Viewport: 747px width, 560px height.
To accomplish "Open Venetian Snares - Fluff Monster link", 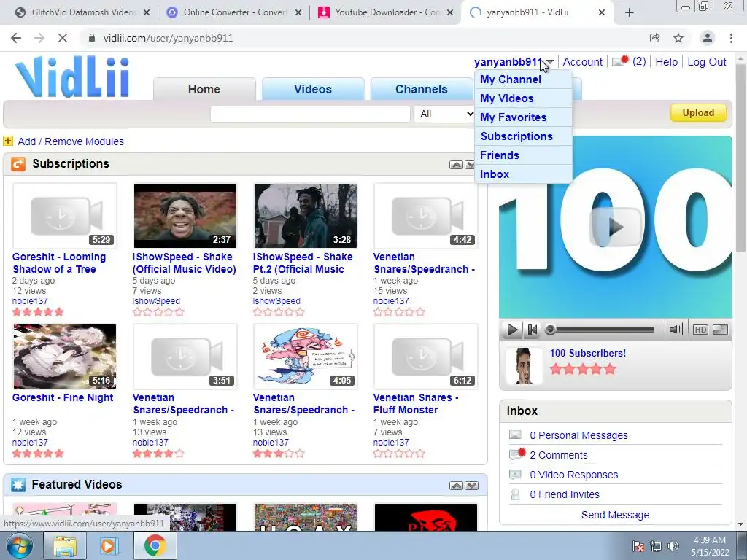I will click(415, 404).
